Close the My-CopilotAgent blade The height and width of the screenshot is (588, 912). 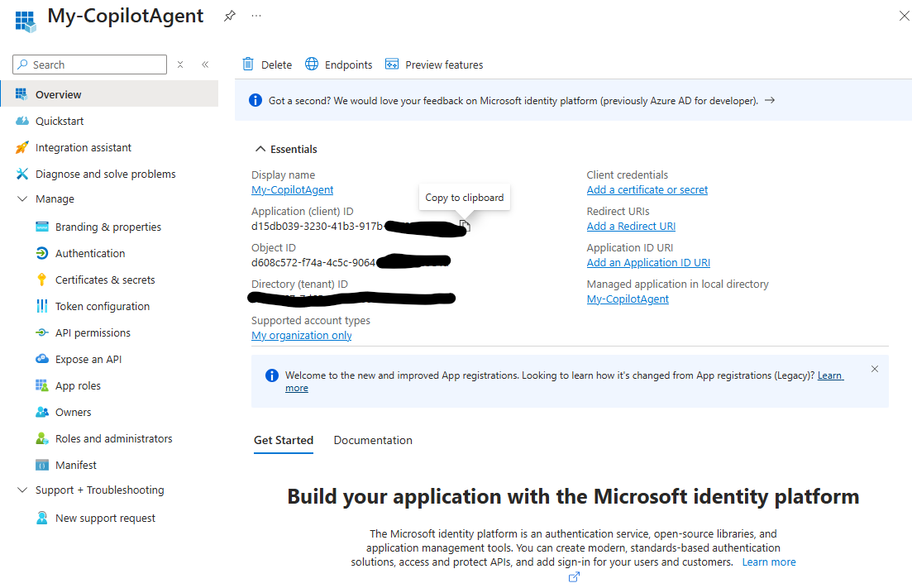click(x=904, y=16)
